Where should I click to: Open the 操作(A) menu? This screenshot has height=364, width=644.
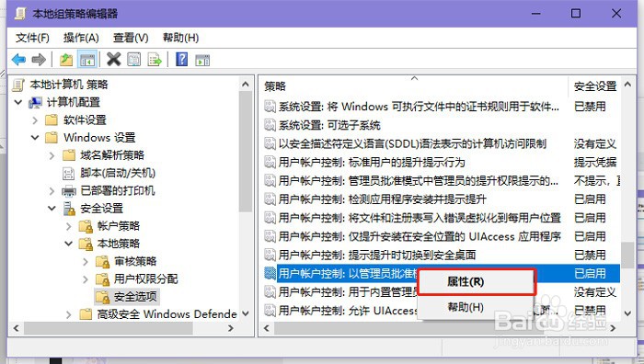[81, 39]
